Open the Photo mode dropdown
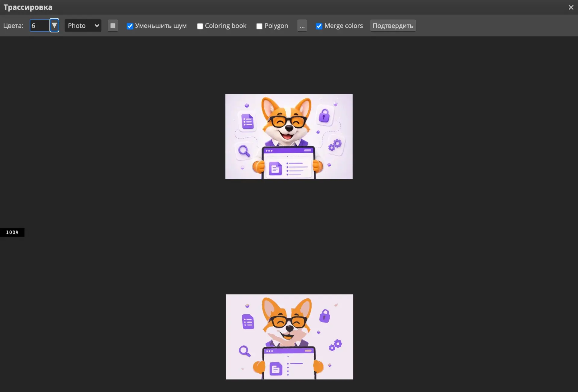 [83, 26]
